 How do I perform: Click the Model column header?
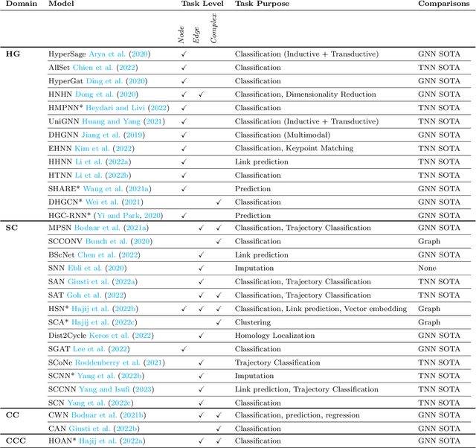coord(60,4)
